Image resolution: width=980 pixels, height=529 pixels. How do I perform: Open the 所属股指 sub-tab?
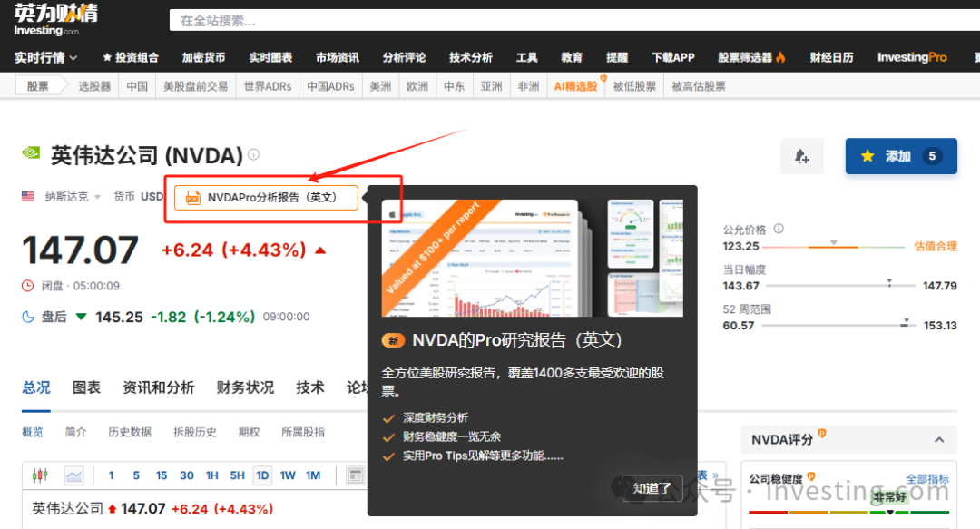coord(303,432)
